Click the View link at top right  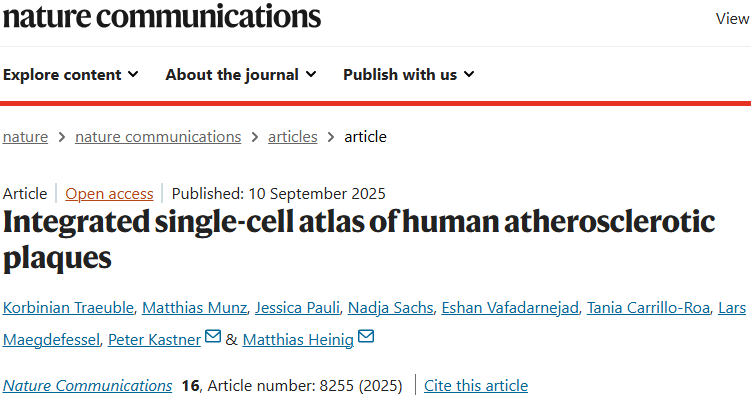(x=733, y=18)
